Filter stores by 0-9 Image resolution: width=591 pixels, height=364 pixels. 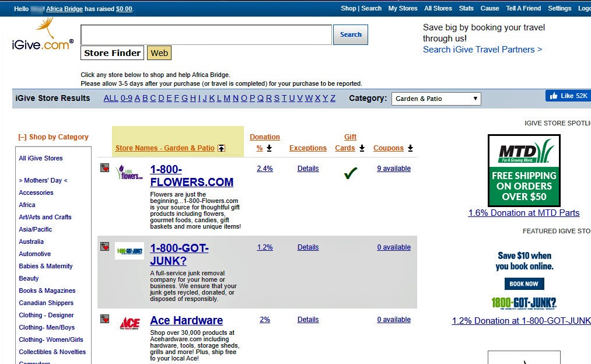[126, 99]
